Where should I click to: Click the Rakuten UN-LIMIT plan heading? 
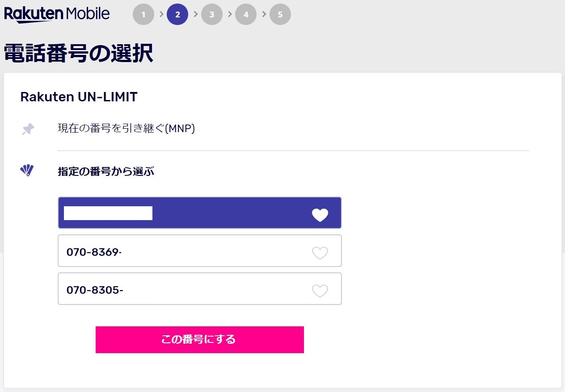79,97
